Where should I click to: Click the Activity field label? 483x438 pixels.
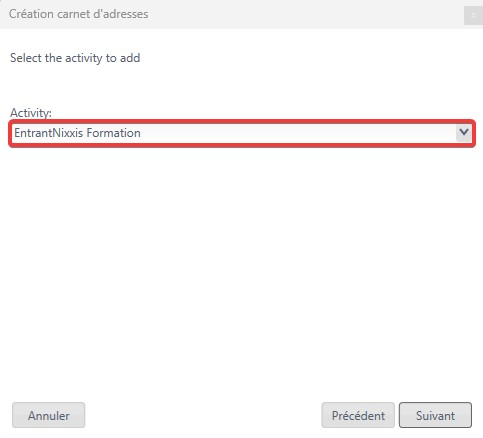point(31,113)
